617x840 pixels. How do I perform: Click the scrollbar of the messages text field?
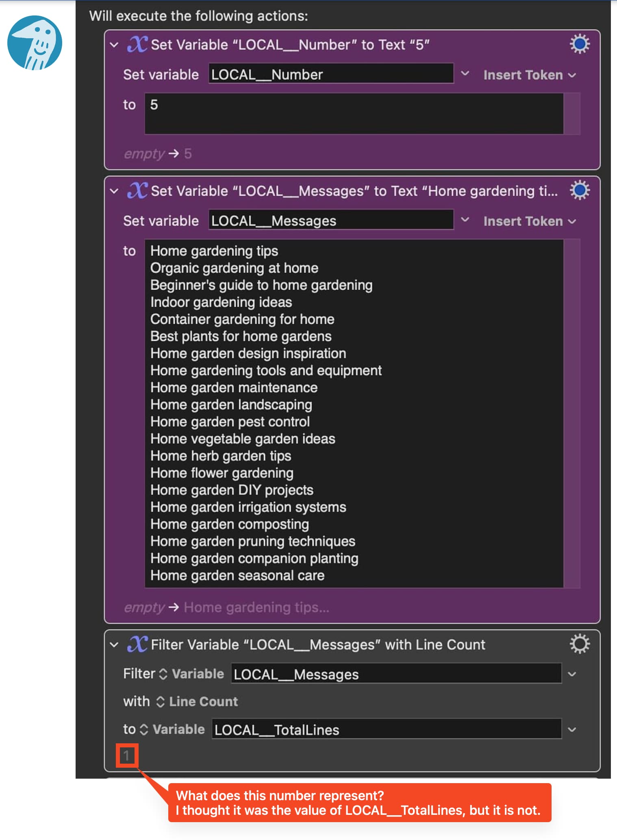[x=572, y=414]
